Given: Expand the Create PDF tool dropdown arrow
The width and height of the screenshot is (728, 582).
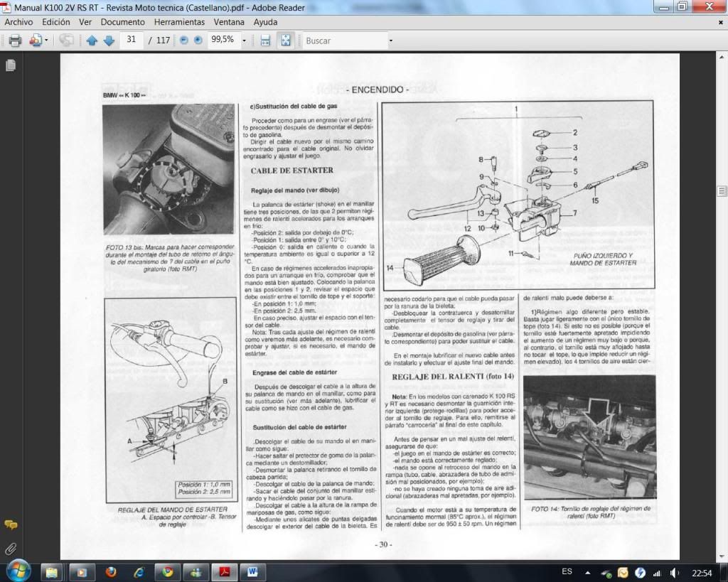Looking at the screenshot, I should point(46,41).
